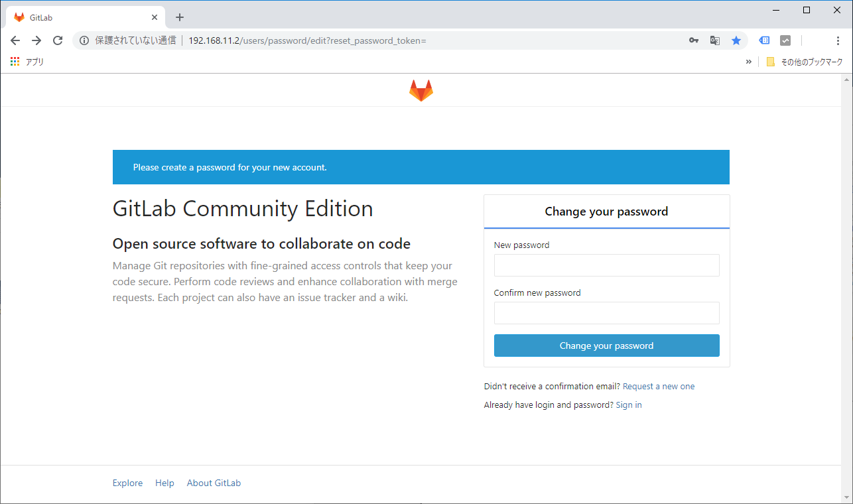Open the saved password key icon
This screenshot has width=853, height=504.
(693, 40)
